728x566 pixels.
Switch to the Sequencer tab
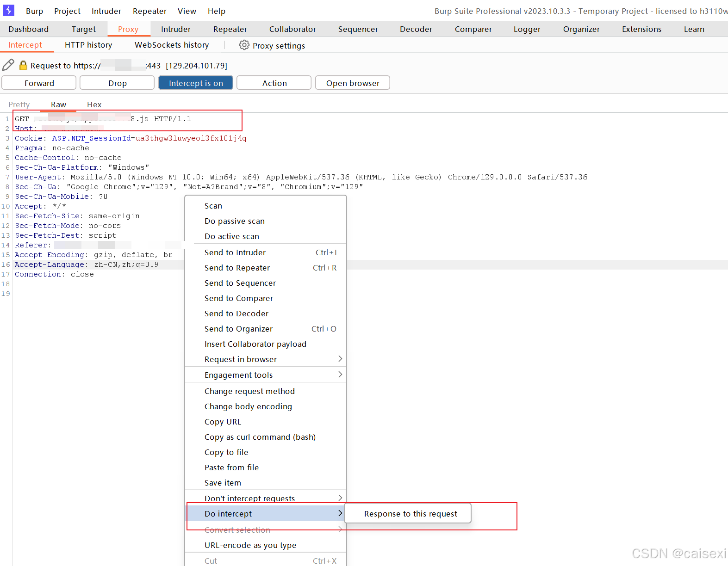[358, 29]
